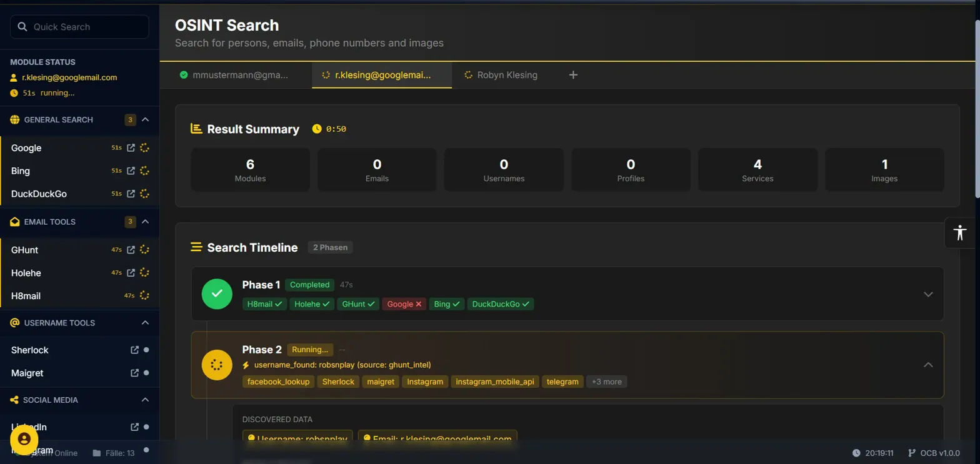The width and height of the screenshot is (980, 464).
Task: Click the Result Summary chart icon
Action: (196, 129)
